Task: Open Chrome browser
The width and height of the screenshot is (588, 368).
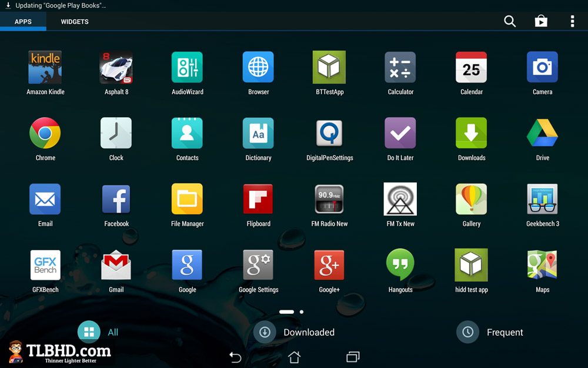Action: coord(45,133)
